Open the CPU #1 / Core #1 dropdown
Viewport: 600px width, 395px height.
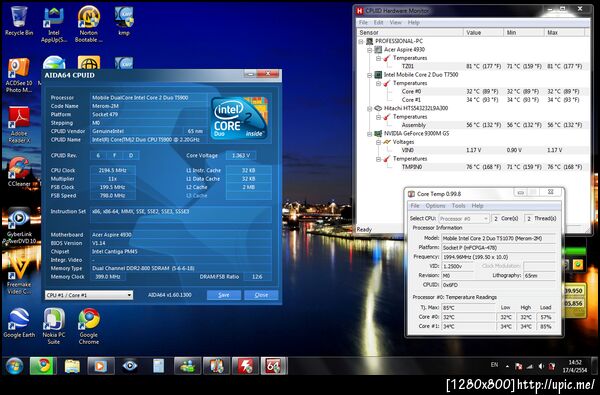click(x=89, y=295)
